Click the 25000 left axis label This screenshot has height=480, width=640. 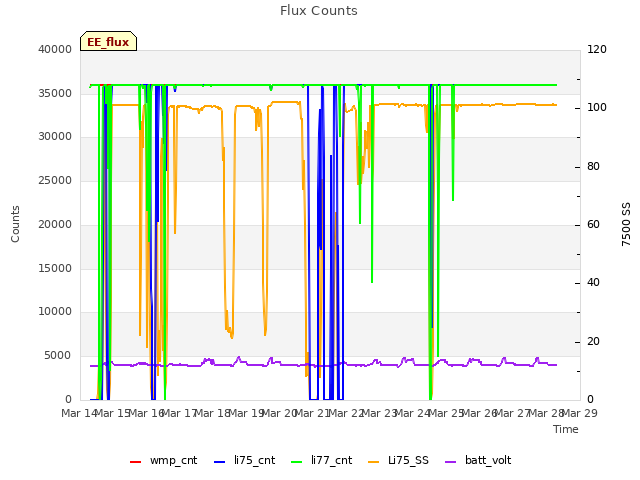coord(55,180)
